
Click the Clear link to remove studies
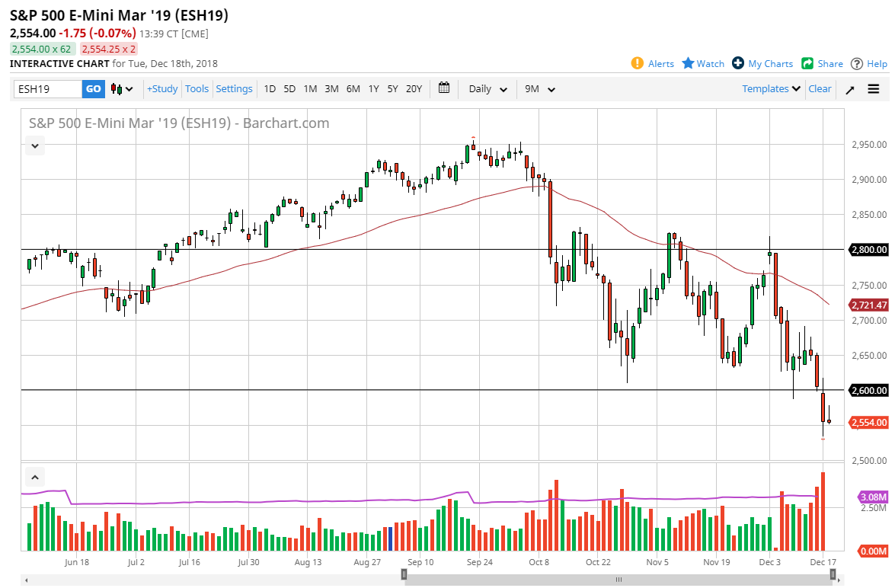pos(820,88)
